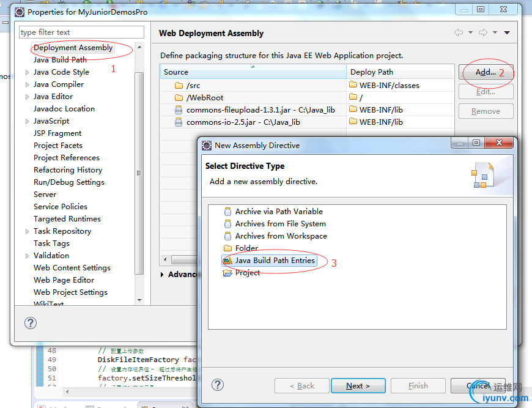Click the Finish wizard button
Screen dimensions: 532x408
tap(418, 385)
